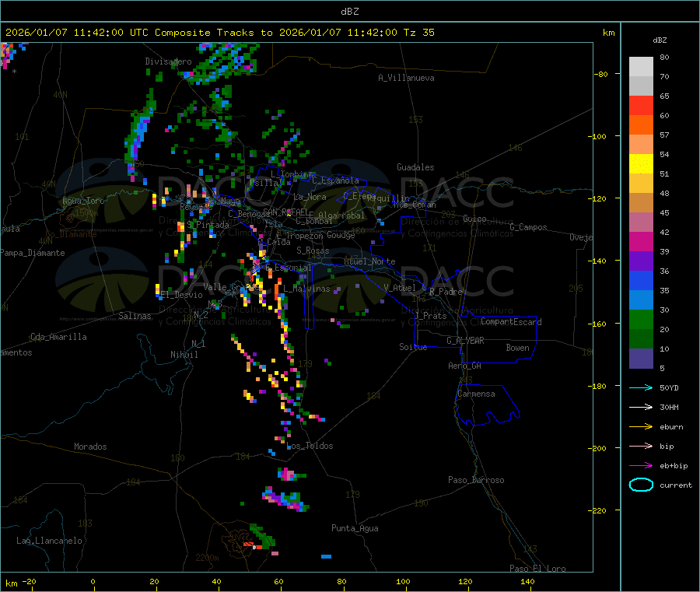The height and width of the screenshot is (592, 700).
Task: Click the Paso_El_Loro location label
Action: click(x=538, y=569)
